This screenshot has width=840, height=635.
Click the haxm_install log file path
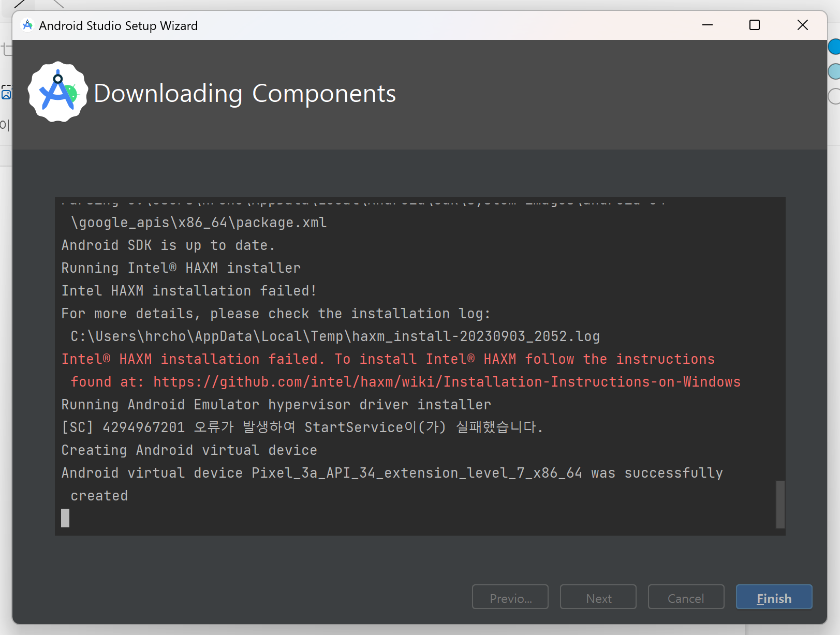point(335,336)
